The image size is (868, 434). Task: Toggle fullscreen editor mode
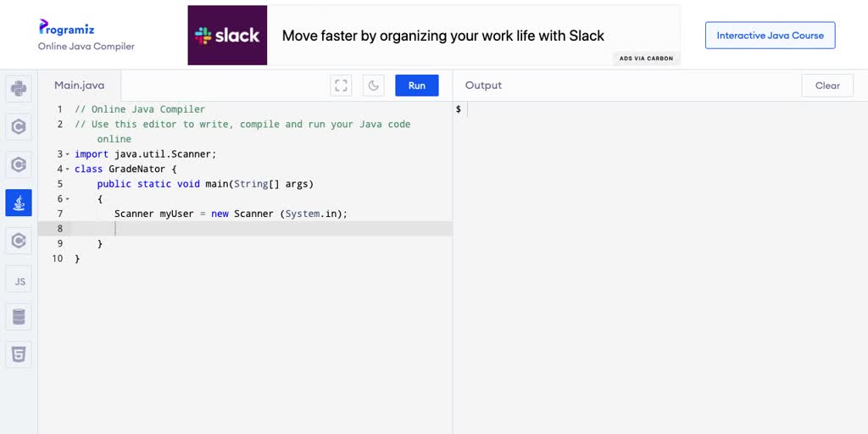pyautogui.click(x=342, y=86)
